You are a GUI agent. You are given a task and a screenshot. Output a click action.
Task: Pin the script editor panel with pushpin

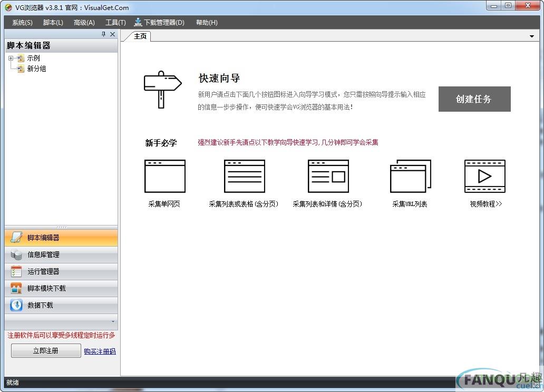tap(103, 34)
